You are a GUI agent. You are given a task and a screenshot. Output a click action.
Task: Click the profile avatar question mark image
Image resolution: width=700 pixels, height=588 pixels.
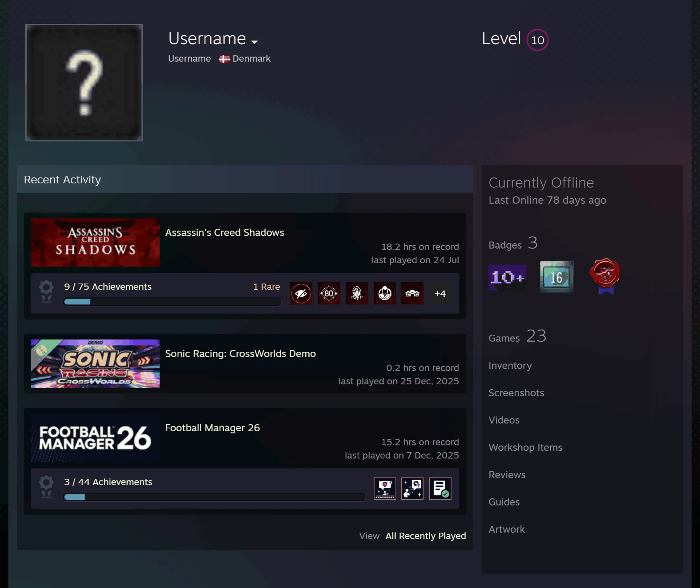point(84,82)
